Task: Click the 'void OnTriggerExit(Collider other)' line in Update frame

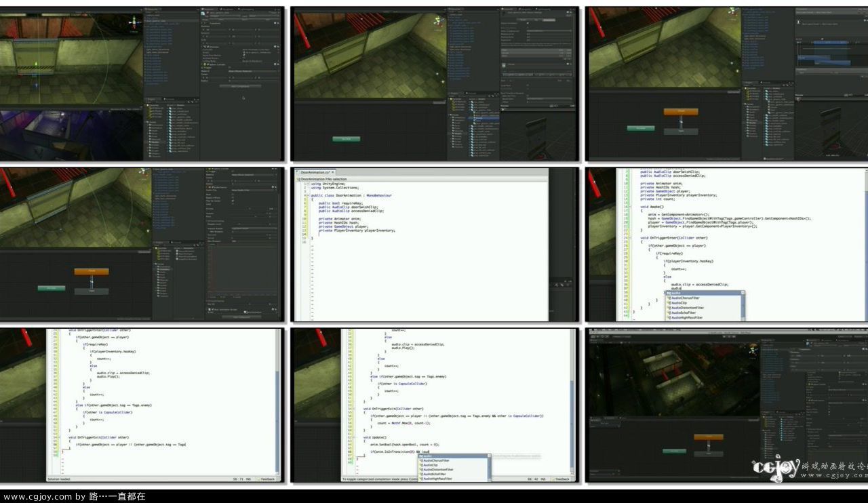Action: click(393, 409)
